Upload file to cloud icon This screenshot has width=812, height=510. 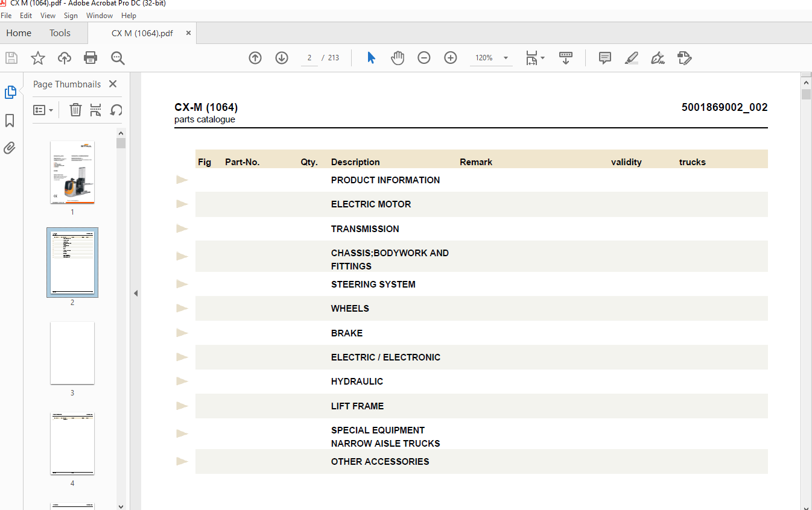(x=65, y=58)
